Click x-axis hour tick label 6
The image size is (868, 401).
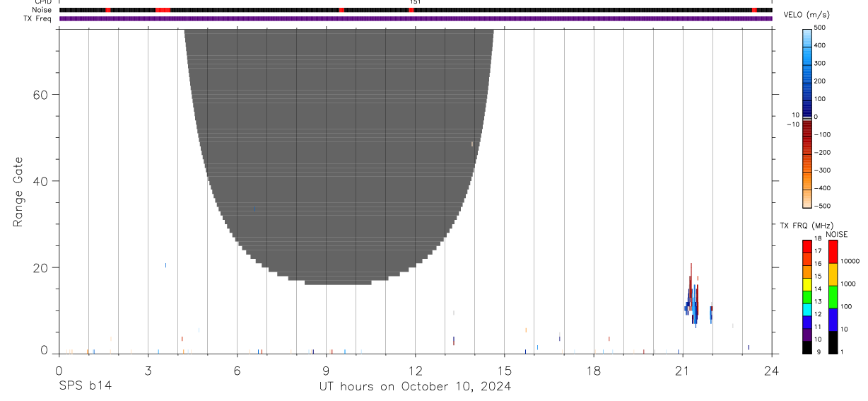click(x=237, y=370)
